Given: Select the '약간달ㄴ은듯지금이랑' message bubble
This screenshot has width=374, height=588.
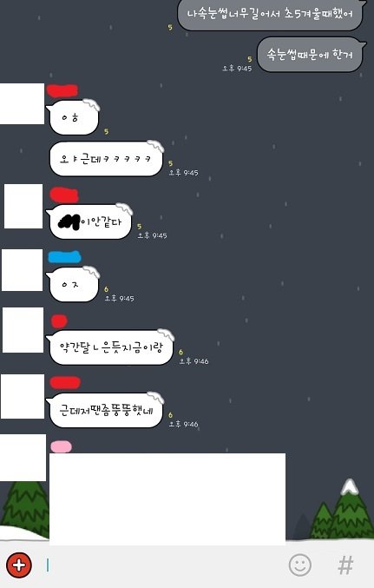Looking at the screenshot, I should click(110, 347).
